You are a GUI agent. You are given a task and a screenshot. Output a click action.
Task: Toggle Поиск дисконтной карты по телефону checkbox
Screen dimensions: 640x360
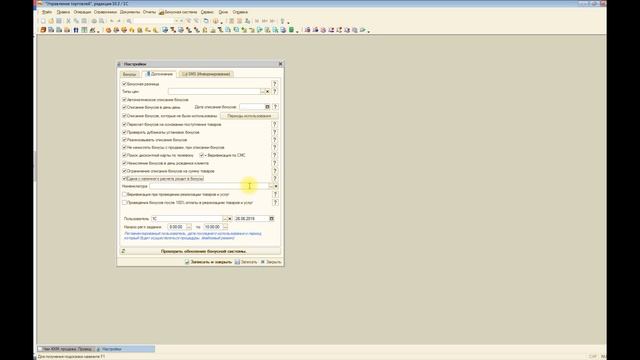(124, 155)
